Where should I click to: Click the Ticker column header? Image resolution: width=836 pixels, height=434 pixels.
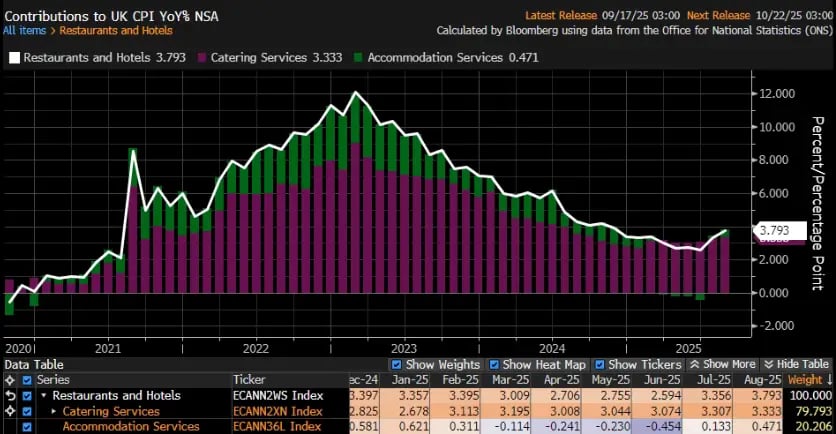pos(249,380)
